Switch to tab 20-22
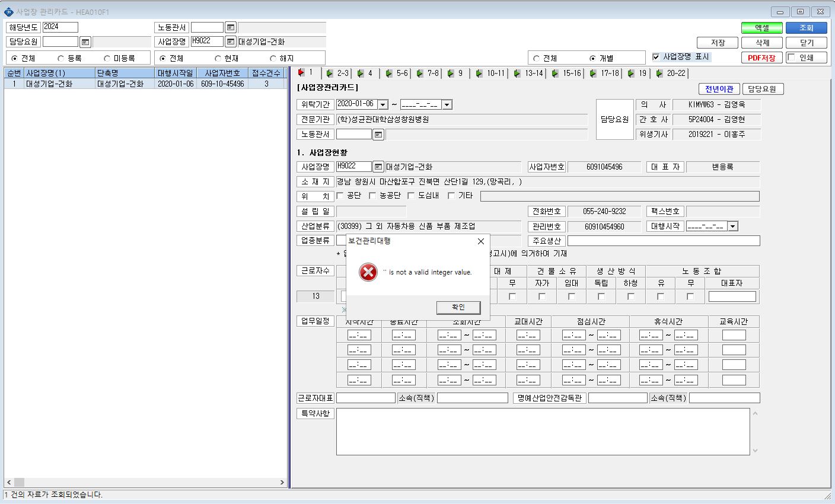This screenshot has height=504, width=835. click(x=670, y=74)
